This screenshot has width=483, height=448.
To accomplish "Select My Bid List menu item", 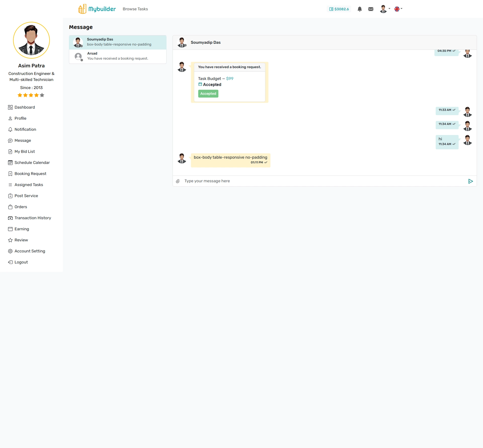I will (25, 152).
